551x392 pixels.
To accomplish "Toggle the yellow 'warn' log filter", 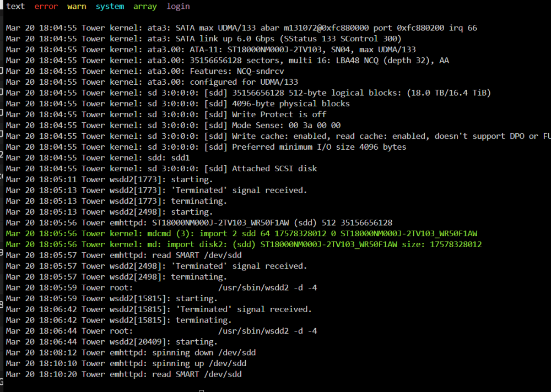I will [77, 6].
